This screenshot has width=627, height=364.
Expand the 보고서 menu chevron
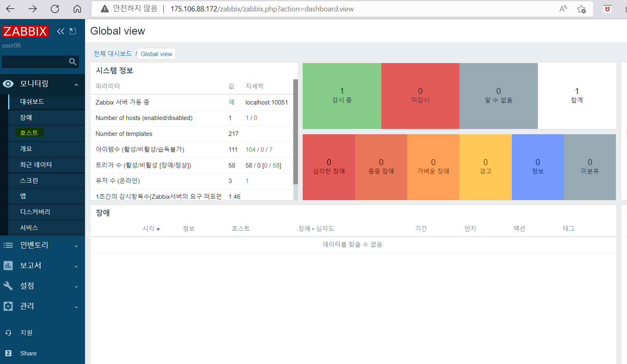tap(76, 266)
